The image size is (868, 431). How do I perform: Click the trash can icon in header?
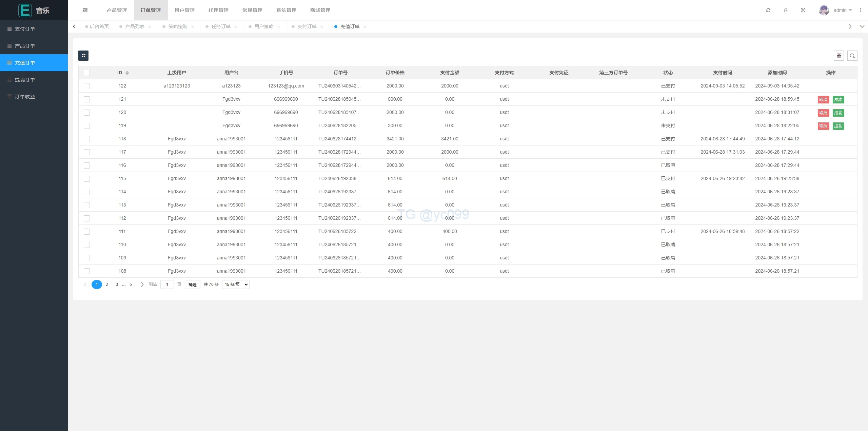786,10
